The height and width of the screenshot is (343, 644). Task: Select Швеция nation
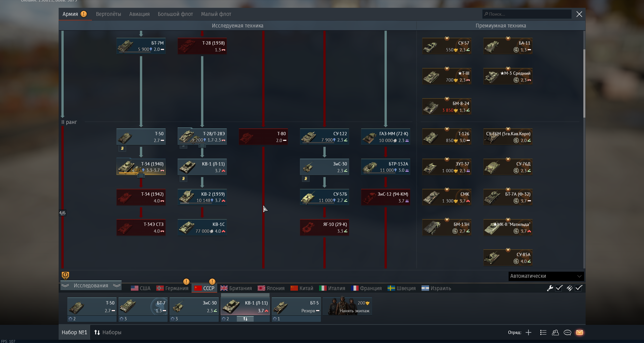tap(402, 288)
